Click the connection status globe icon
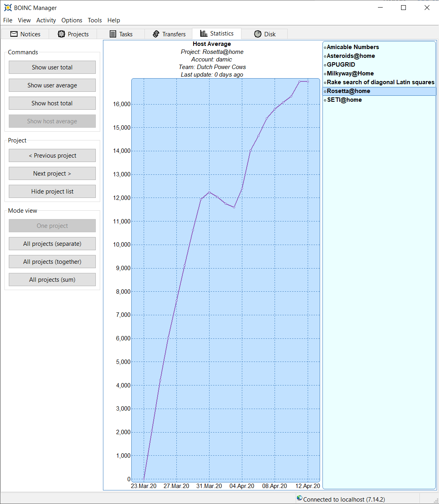 (299, 498)
